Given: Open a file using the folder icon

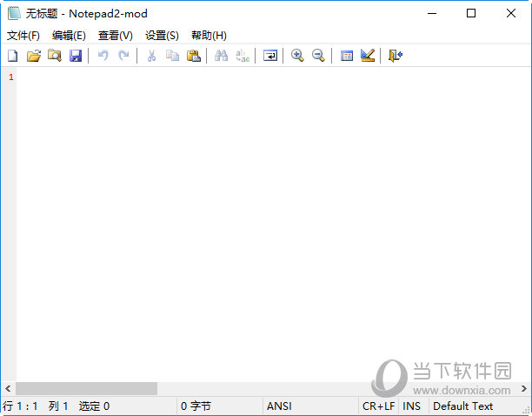Looking at the screenshot, I should coord(34,56).
